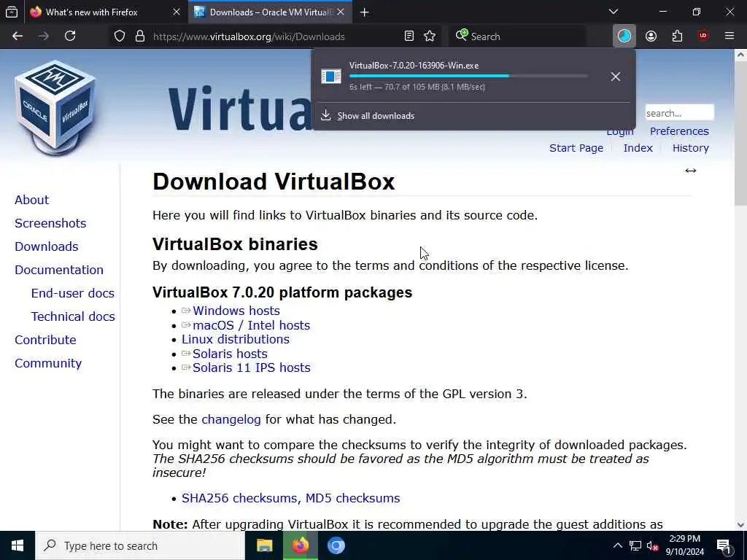Viewport: 747px width, 560px height.
Task: Click the VirtualBox cube logo
Action: tap(55, 107)
